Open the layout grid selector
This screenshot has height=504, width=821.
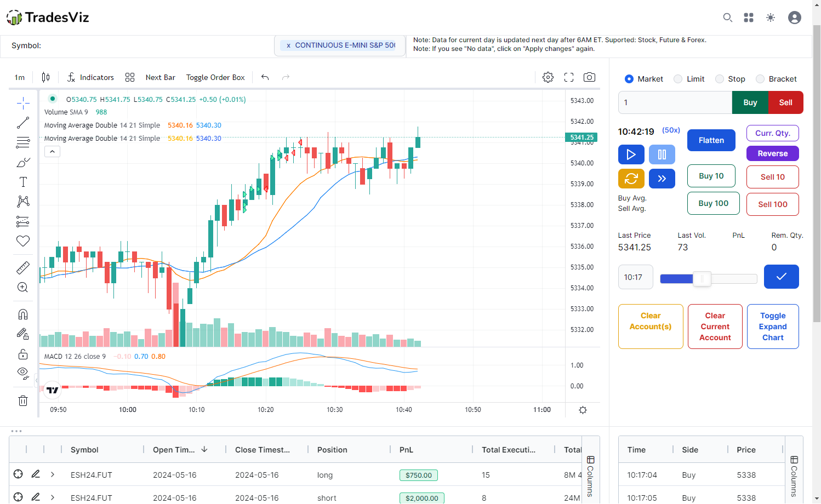[x=130, y=77]
